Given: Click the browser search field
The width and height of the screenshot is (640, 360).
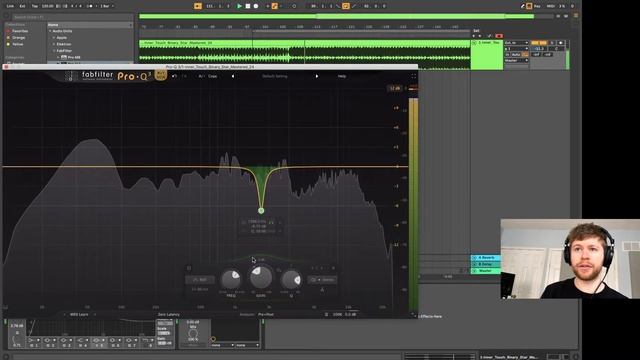Looking at the screenshot, I should click(x=72, y=17).
